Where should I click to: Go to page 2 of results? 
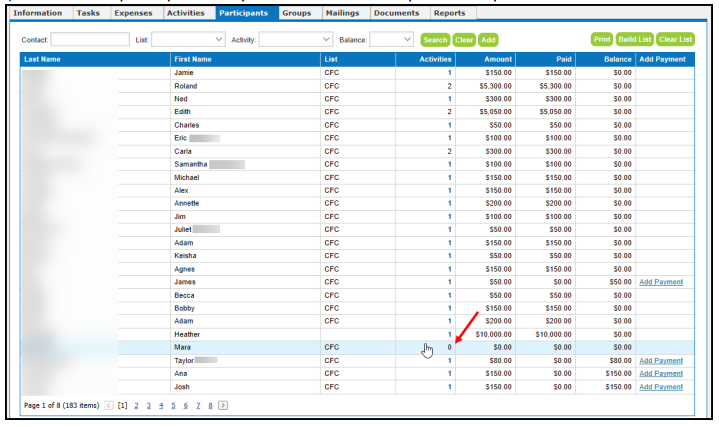click(x=136, y=406)
